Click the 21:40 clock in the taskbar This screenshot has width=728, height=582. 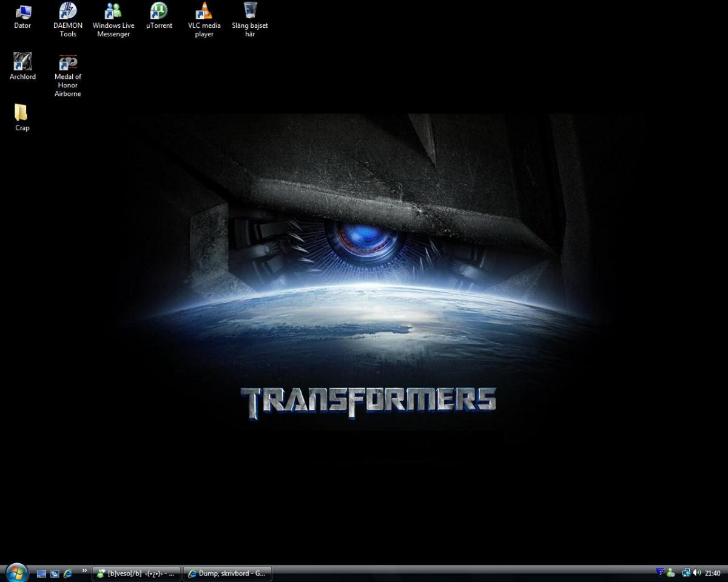713,573
